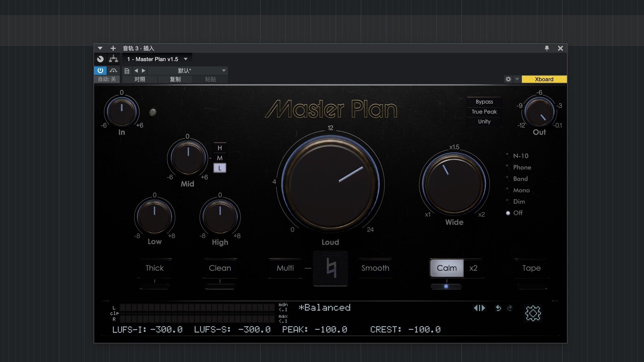644x362 pixels.
Task: Click the automation curve icon
Action: pyautogui.click(x=113, y=70)
